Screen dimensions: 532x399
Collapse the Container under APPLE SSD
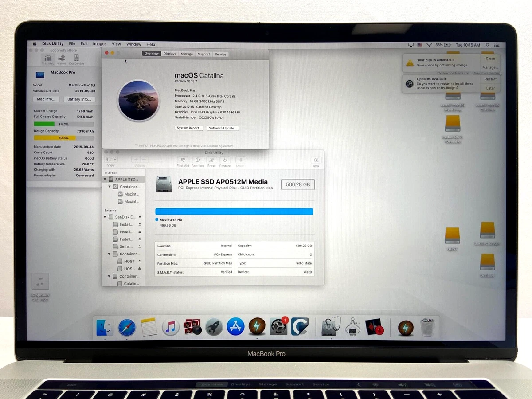tap(110, 187)
